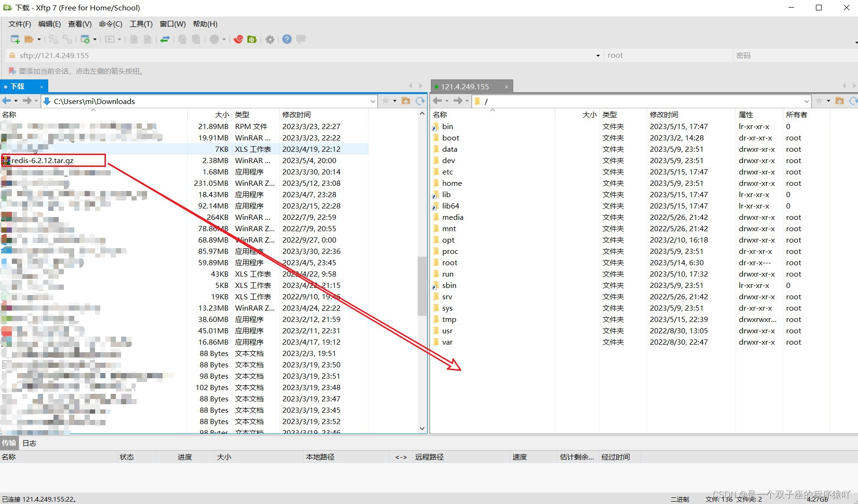Screen dimensions: 858x504
Task: Open the host address history dropdown arrow
Action: (x=598, y=55)
